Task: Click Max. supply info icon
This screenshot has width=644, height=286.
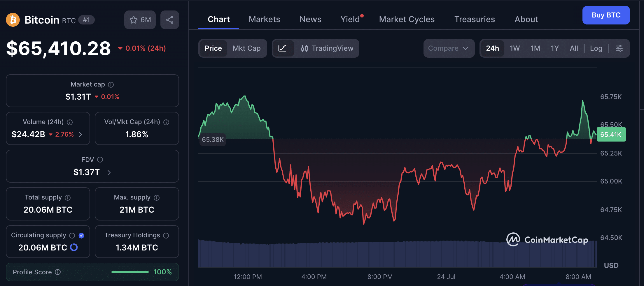Action: tap(157, 198)
